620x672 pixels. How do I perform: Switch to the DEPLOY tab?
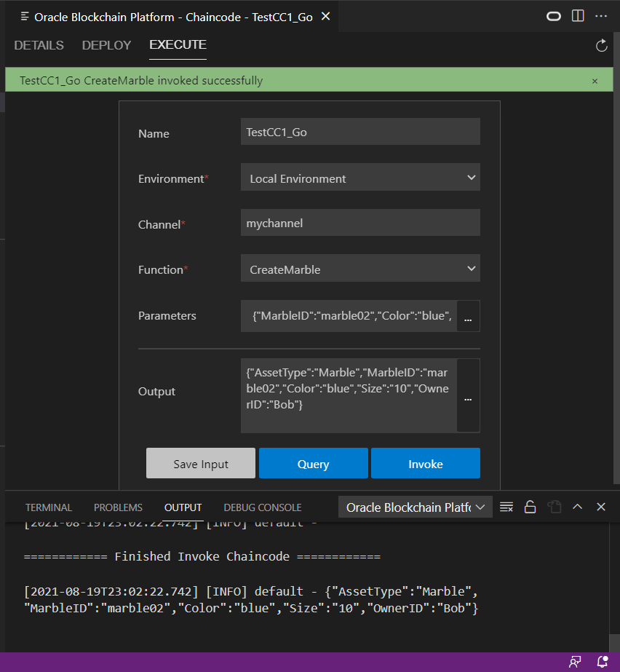pos(106,45)
